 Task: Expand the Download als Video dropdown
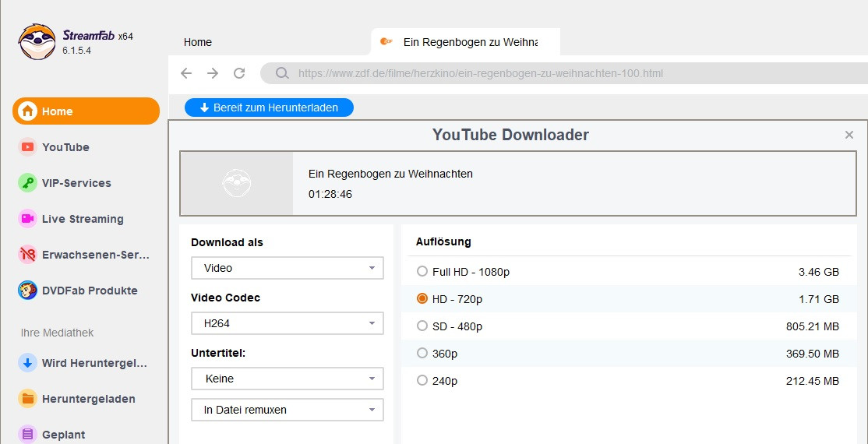pyautogui.click(x=287, y=268)
